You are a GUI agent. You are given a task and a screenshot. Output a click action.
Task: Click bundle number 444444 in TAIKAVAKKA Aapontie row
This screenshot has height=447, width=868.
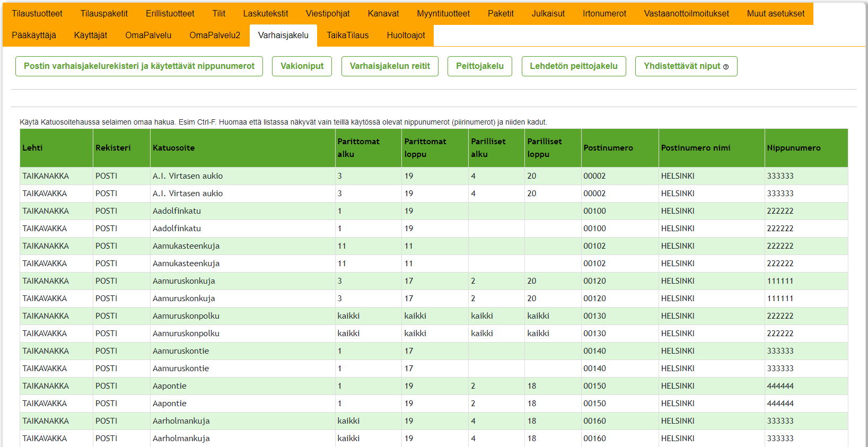click(x=780, y=404)
